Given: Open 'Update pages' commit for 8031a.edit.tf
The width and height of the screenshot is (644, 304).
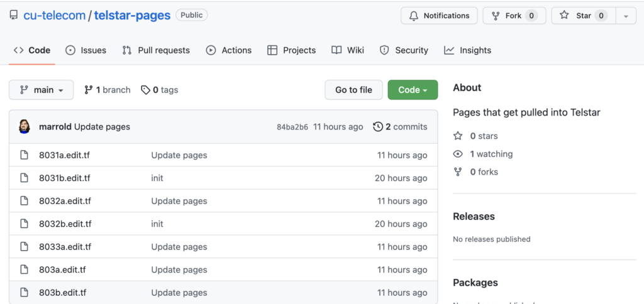Looking at the screenshot, I should click(179, 155).
